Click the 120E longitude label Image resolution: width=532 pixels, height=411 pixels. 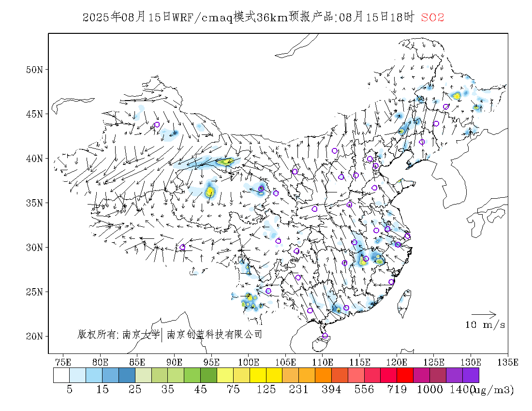click(397, 362)
